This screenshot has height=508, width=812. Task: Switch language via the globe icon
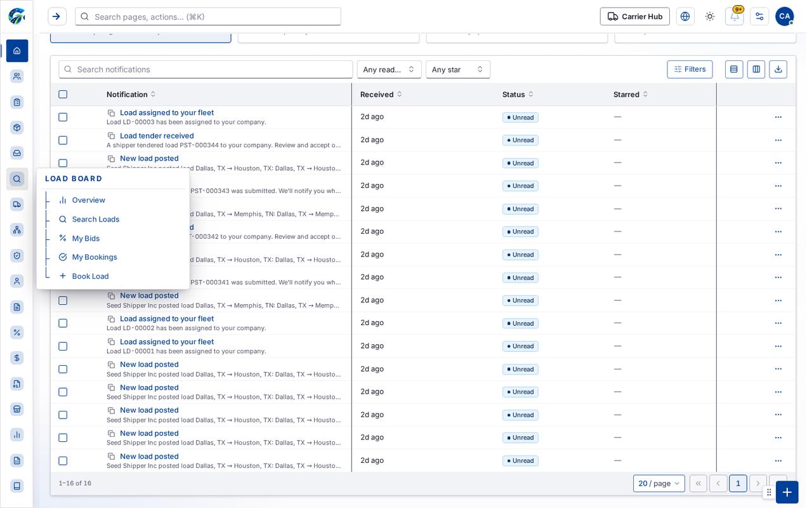pyautogui.click(x=685, y=17)
